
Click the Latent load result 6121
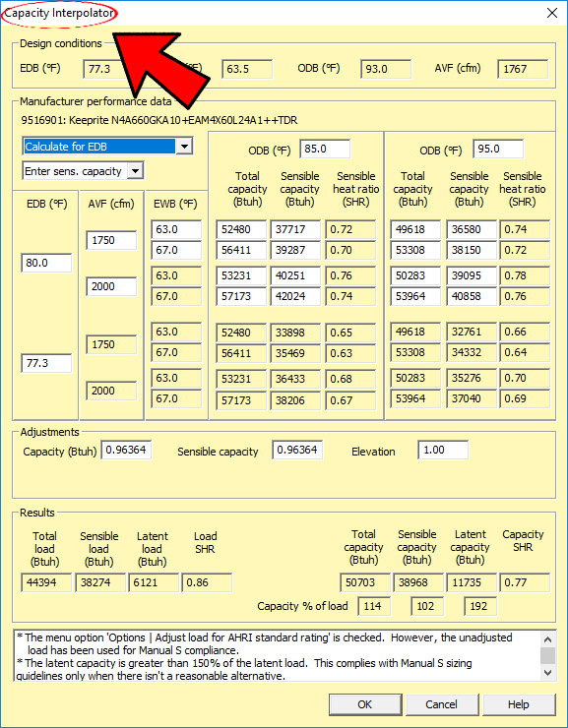click(154, 582)
